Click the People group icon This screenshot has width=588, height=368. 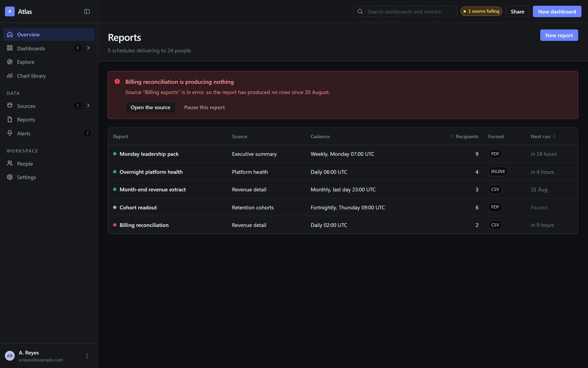[10, 163]
